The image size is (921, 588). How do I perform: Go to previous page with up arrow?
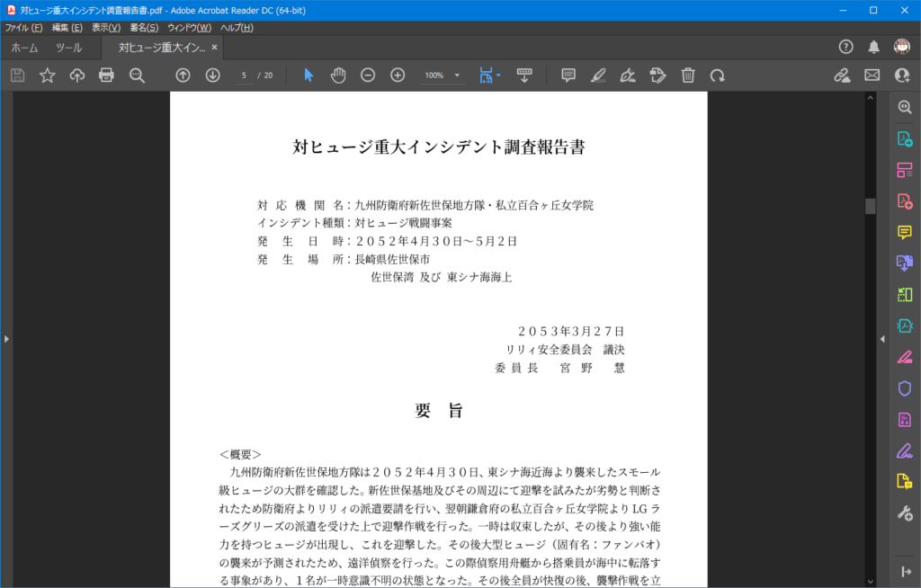183,76
